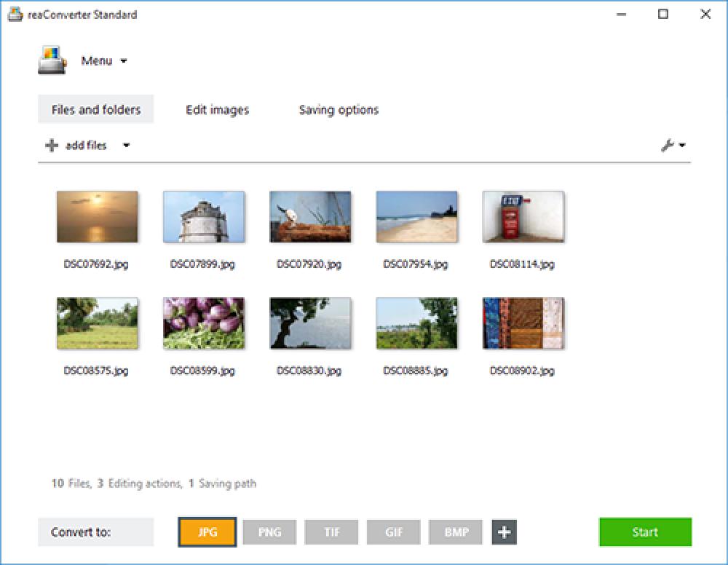Switch output format to PNG
The height and width of the screenshot is (565, 728).
[269, 532]
